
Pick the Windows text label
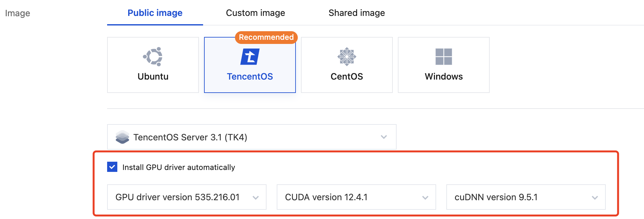(443, 77)
